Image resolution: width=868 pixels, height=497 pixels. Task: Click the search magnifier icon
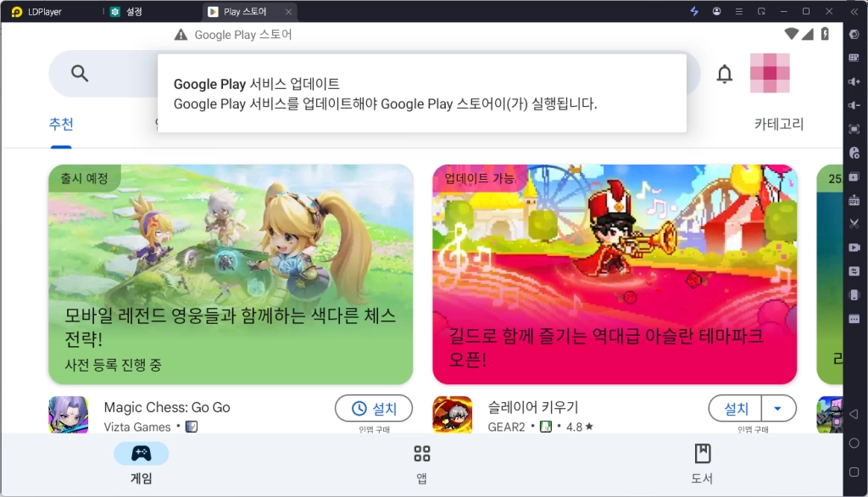point(80,73)
